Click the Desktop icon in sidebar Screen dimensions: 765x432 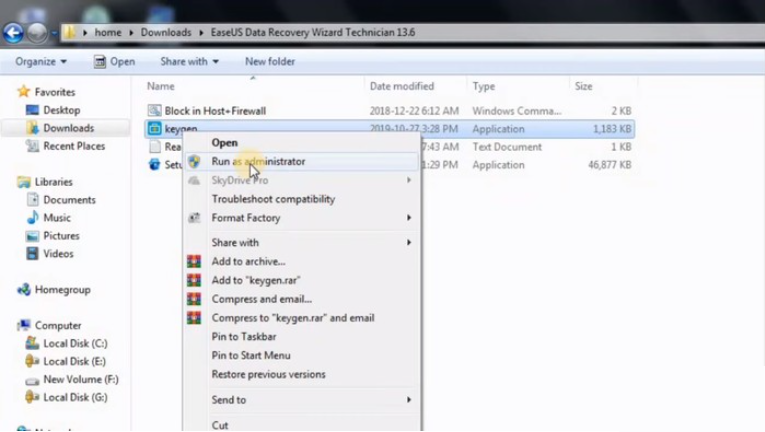click(32, 110)
